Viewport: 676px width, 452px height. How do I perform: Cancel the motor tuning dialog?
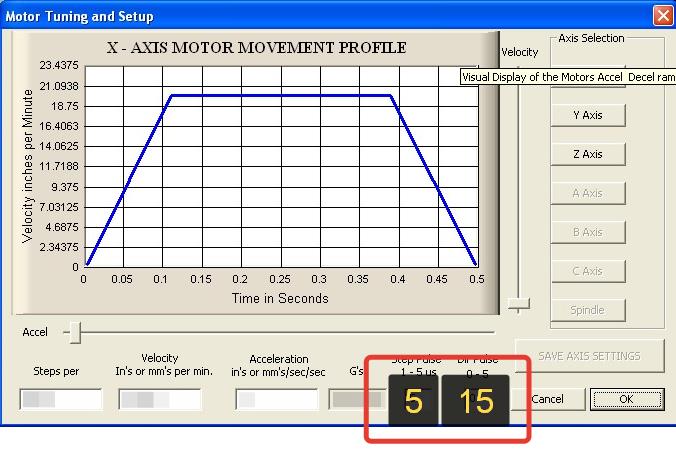(x=548, y=399)
